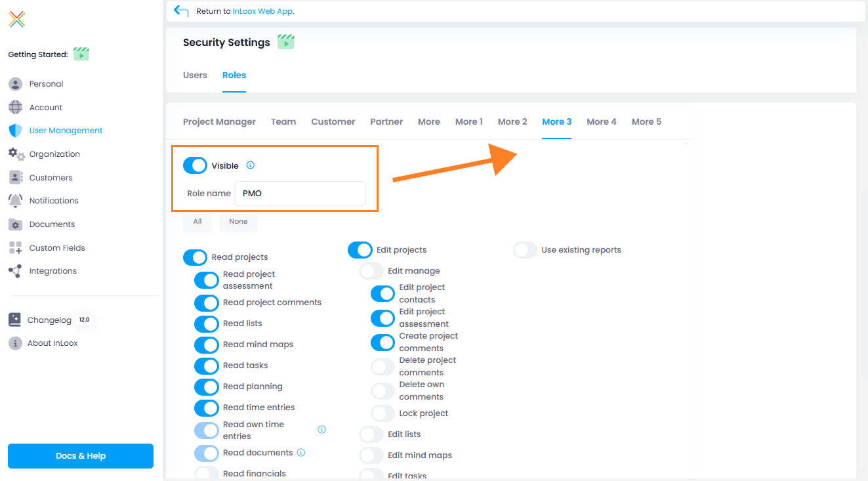Switch to the Users tab
The width and height of the screenshot is (868, 481).
tap(195, 75)
